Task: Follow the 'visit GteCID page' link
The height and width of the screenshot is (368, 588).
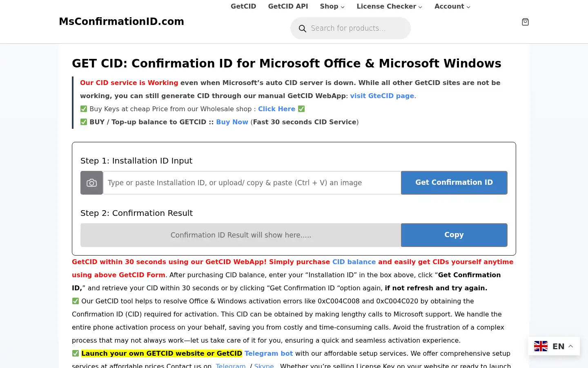Action: (x=382, y=96)
